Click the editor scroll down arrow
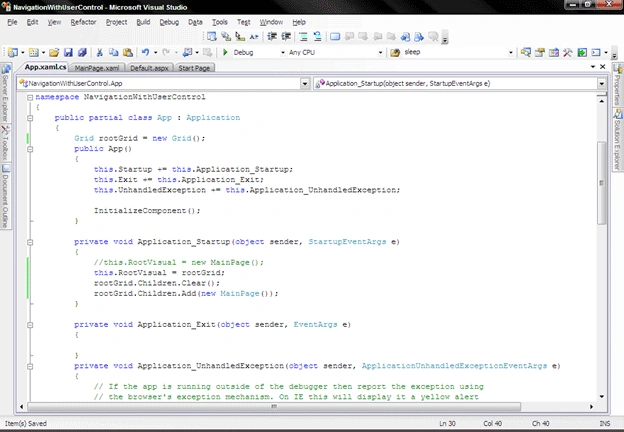624x432 pixels. [601, 397]
